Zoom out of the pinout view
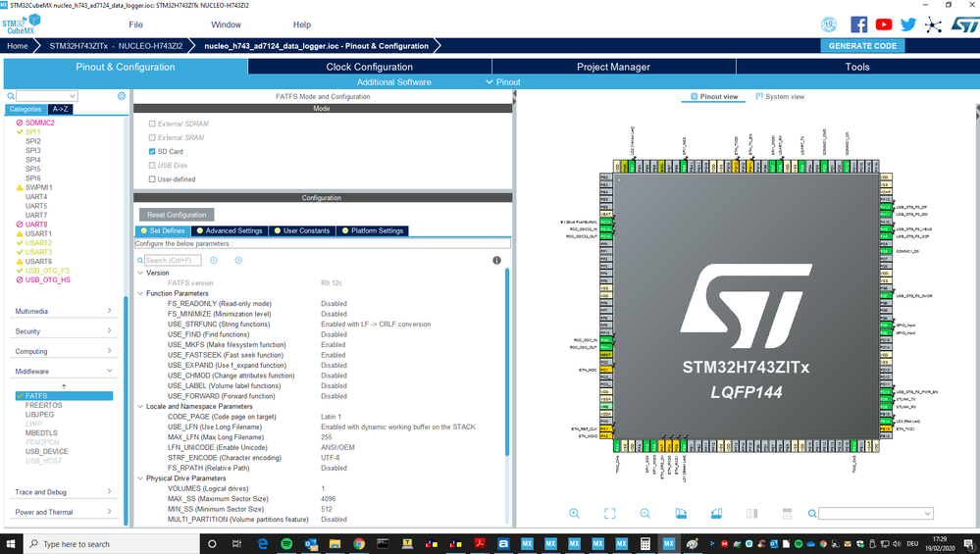This screenshot has height=554, width=980. coord(645,514)
